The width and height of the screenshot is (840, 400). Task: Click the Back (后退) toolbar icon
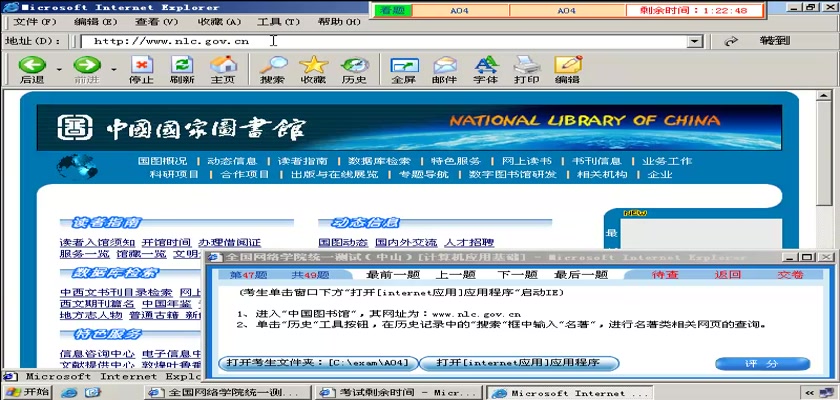click(32, 65)
